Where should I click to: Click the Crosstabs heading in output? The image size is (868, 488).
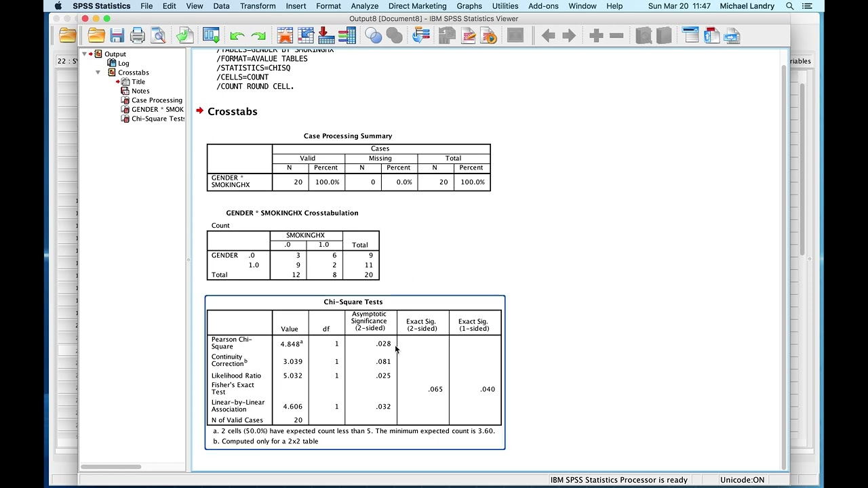[x=232, y=111]
